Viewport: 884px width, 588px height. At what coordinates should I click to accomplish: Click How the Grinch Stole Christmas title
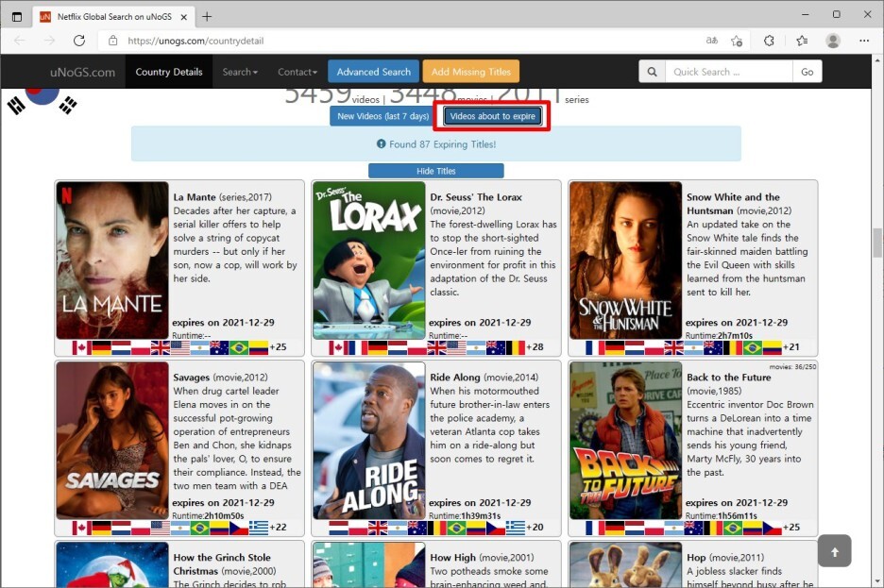coord(222,563)
